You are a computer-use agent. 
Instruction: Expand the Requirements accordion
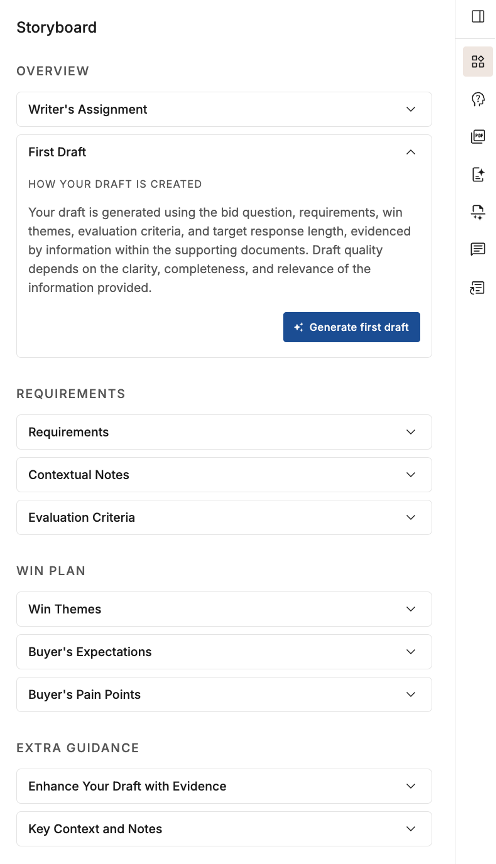224,432
